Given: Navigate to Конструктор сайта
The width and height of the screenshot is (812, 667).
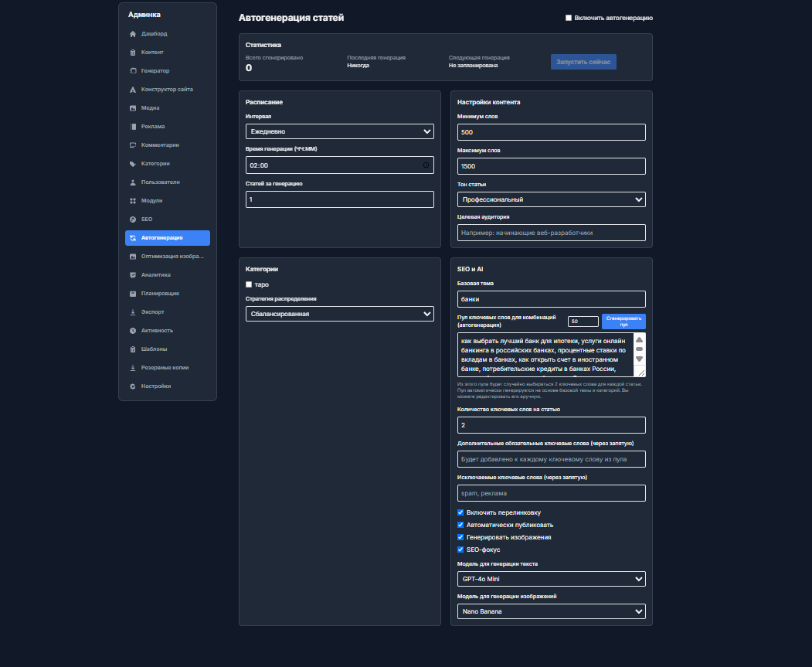Looking at the screenshot, I should pyautogui.click(x=168, y=90).
